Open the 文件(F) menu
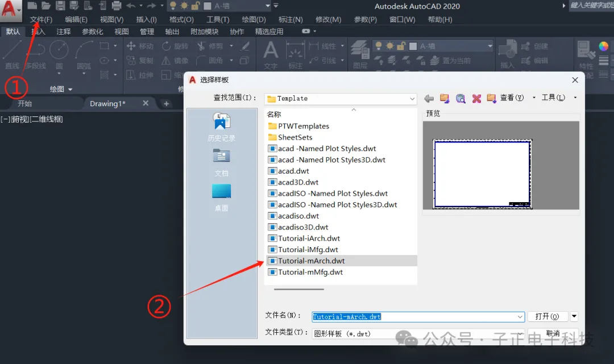The height and width of the screenshot is (364, 614). click(x=41, y=19)
